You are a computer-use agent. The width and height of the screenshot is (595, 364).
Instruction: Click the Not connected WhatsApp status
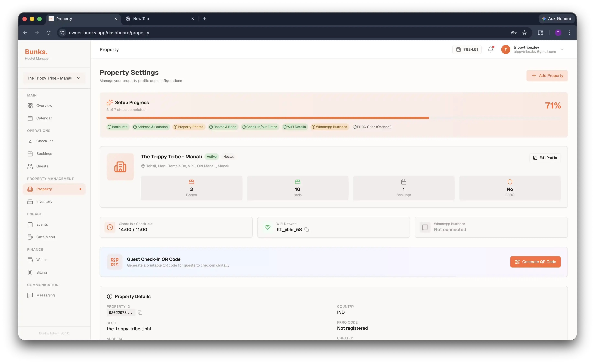tap(450, 230)
